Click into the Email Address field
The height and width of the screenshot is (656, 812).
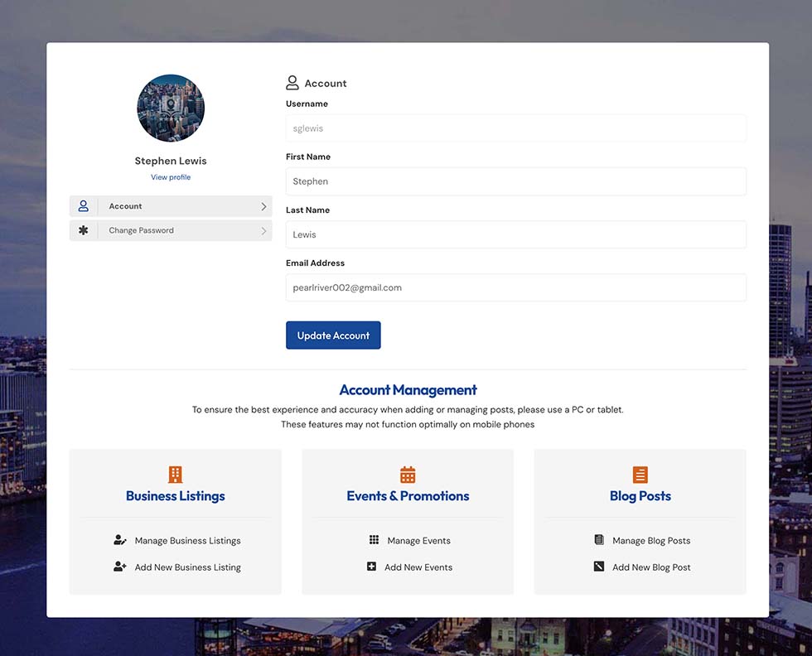(x=515, y=287)
